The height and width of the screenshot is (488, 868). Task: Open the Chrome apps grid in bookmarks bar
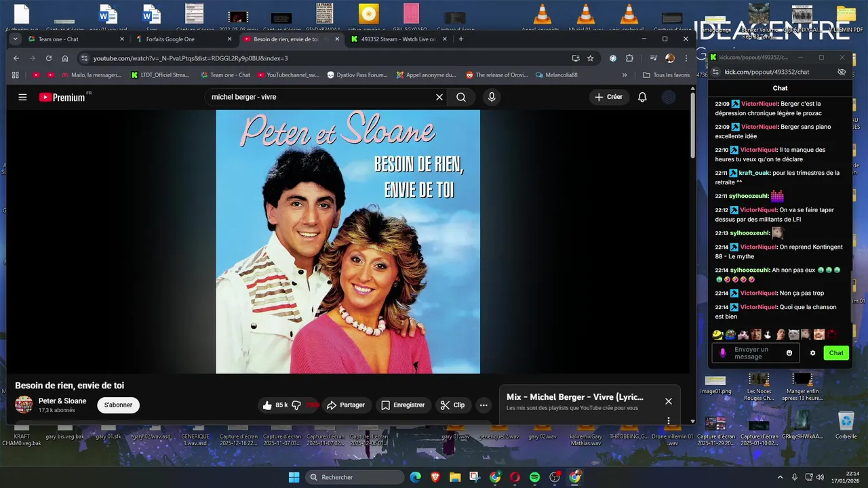point(16,75)
